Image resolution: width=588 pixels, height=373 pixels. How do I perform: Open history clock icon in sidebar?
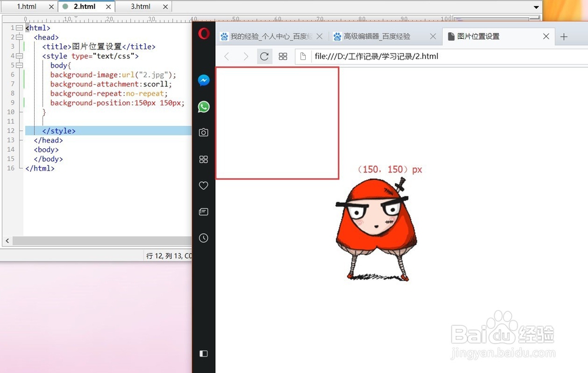pyautogui.click(x=203, y=238)
